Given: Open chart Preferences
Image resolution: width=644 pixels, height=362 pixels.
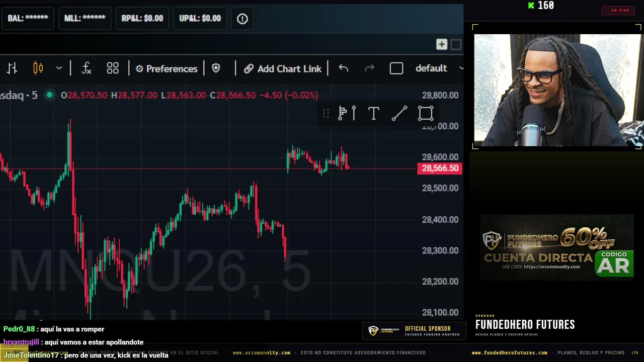Looking at the screenshot, I should tap(167, 68).
